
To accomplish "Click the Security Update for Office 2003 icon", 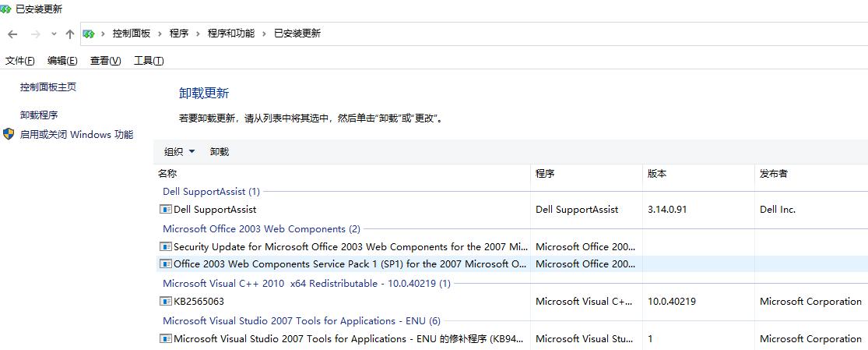I will (165, 246).
